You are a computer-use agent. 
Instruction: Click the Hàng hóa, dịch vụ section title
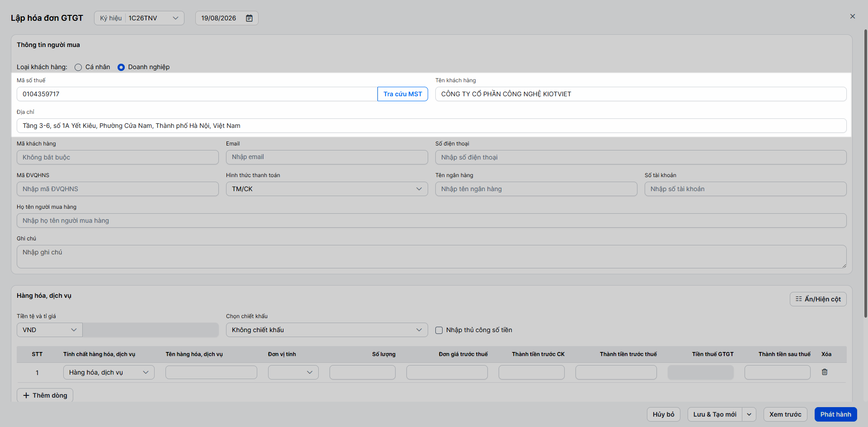[x=44, y=296]
